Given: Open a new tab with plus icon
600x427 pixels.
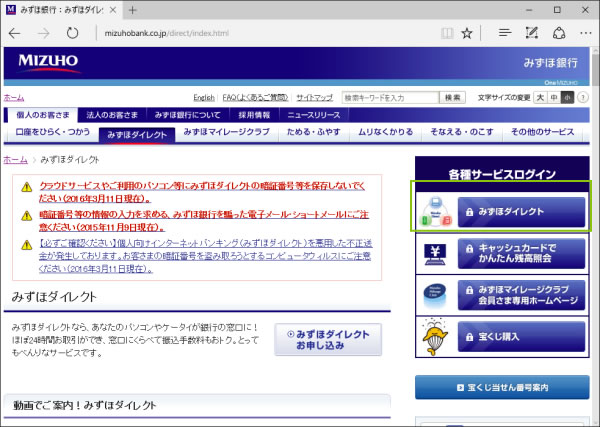Looking at the screenshot, I should [x=132, y=10].
